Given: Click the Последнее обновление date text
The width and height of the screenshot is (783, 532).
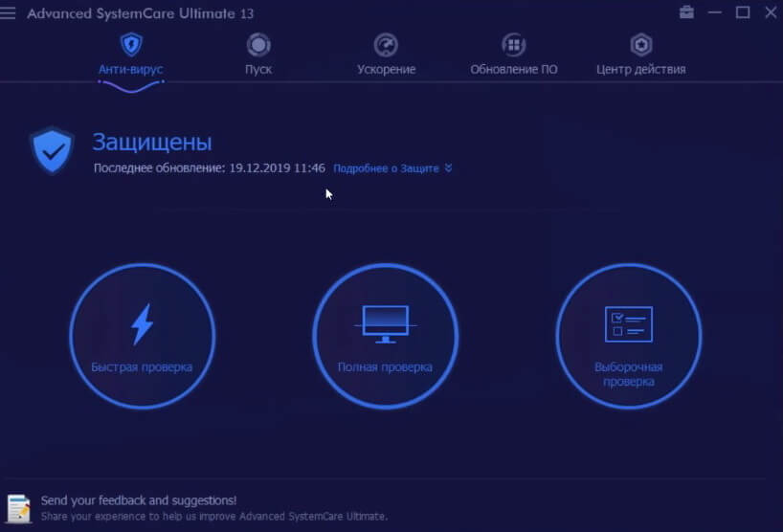Looking at the screenshot, I should click(210, 168).
